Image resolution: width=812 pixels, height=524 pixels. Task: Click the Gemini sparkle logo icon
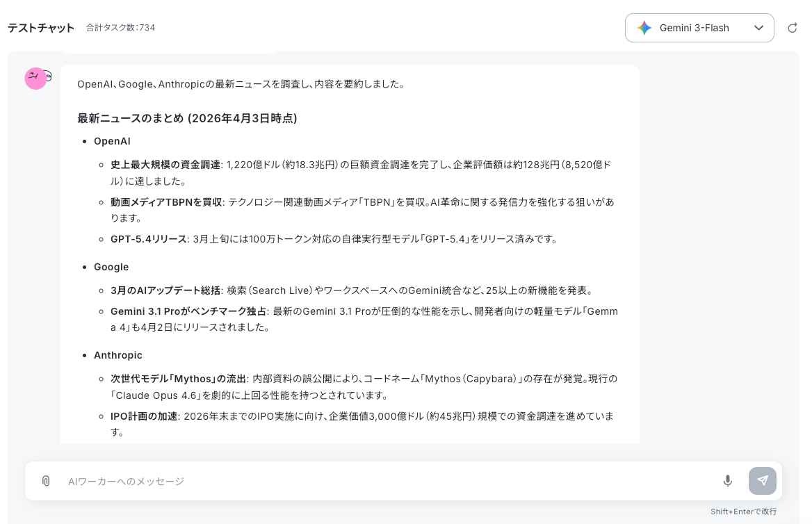pos(644,28)
